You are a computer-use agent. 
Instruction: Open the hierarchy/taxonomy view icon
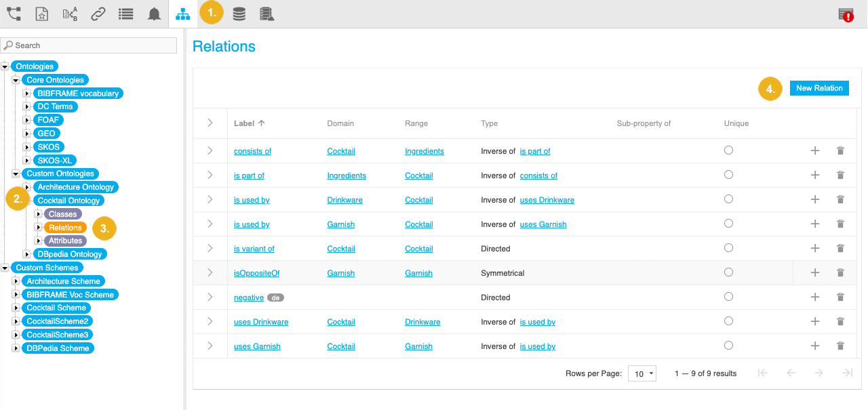click(182, 14)
